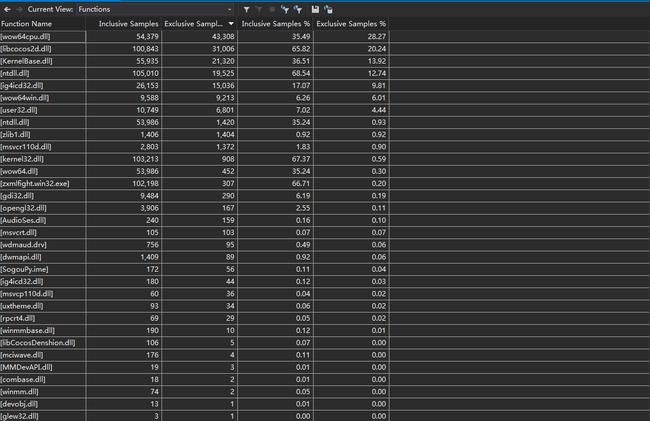The height and width of the screenshot is (421, 650).
Task: Select the [msvcrt.dll] row
Action: (194, 232)
